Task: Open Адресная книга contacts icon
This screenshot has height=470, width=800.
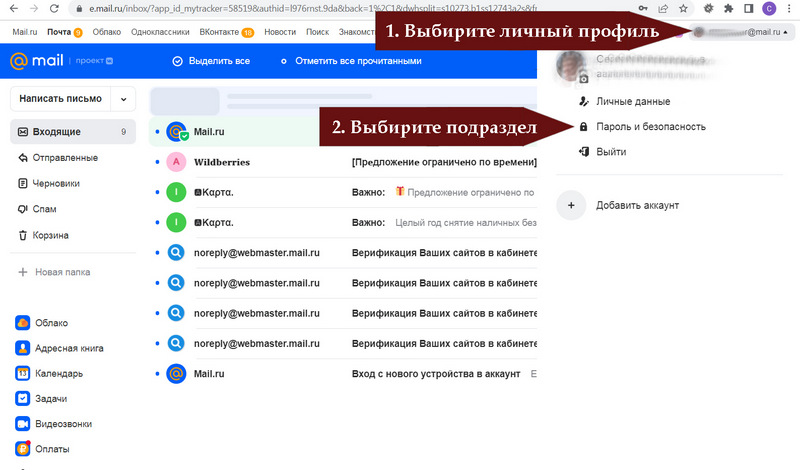Action: pos(23,348)
